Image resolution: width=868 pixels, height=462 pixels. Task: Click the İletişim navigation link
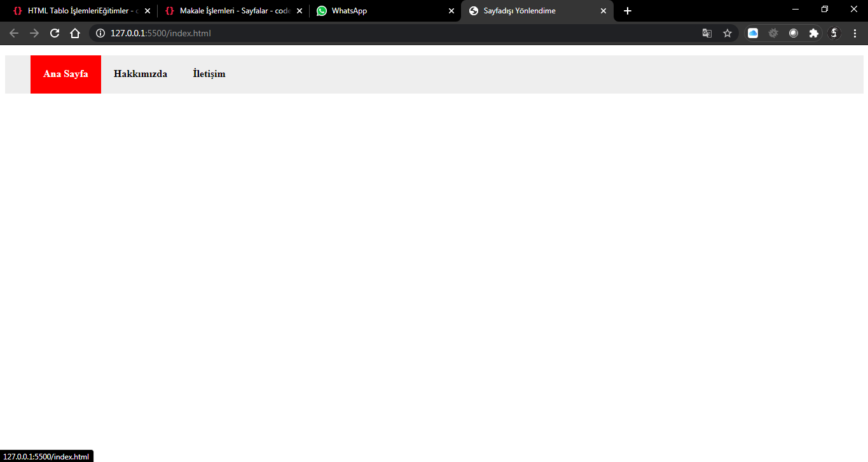209,74
